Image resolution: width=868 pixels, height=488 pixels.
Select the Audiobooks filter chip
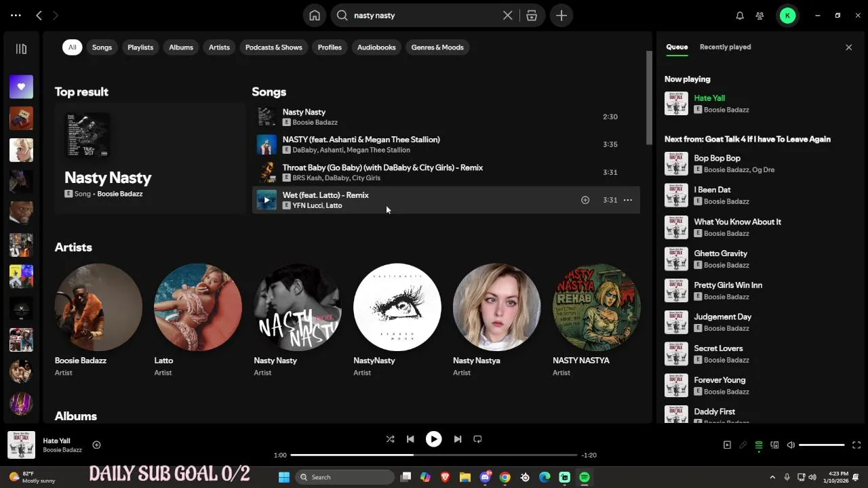click(376, 47)
